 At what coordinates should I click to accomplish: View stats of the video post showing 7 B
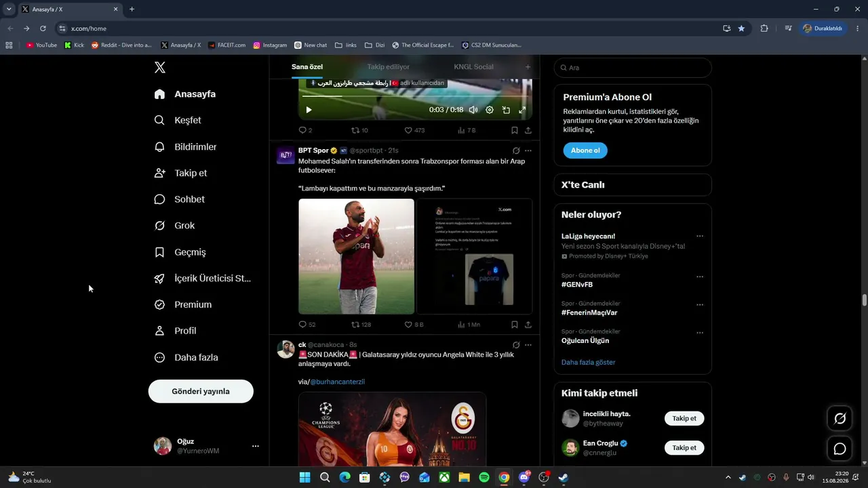pyautogui.click(x=467, y=130)
